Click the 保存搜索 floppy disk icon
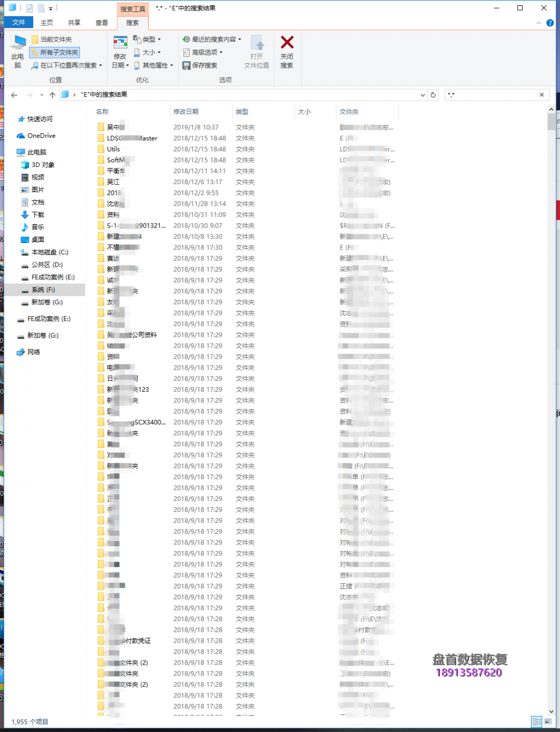The image size is (560, 732). [x=186, y=65]
